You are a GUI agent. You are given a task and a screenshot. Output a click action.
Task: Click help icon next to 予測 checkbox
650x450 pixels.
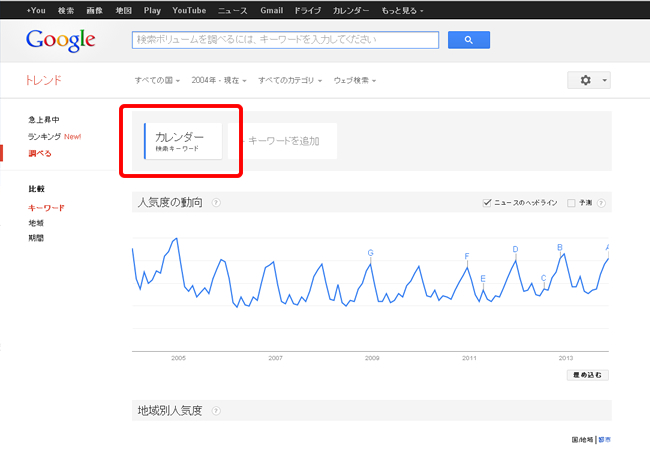click(601, 203)
